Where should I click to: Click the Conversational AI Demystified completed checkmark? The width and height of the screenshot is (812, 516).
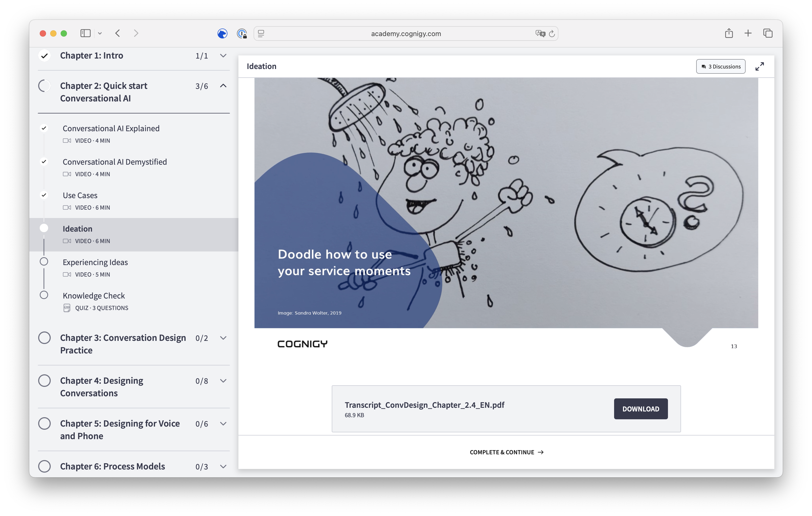pos(44,162)
